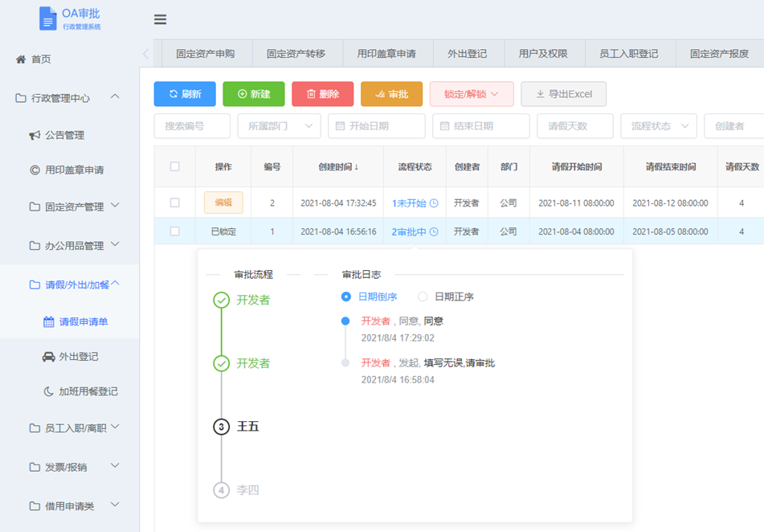Open the 流程状态 dropdown filter
The image size is (764, 532).
[x=659, y=126]
